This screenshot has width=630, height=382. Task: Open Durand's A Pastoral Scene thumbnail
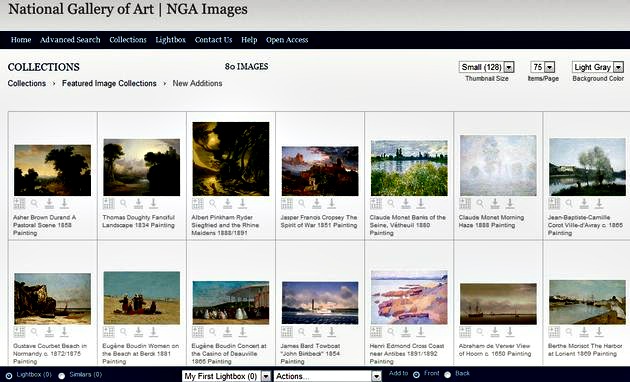point(52,170)
